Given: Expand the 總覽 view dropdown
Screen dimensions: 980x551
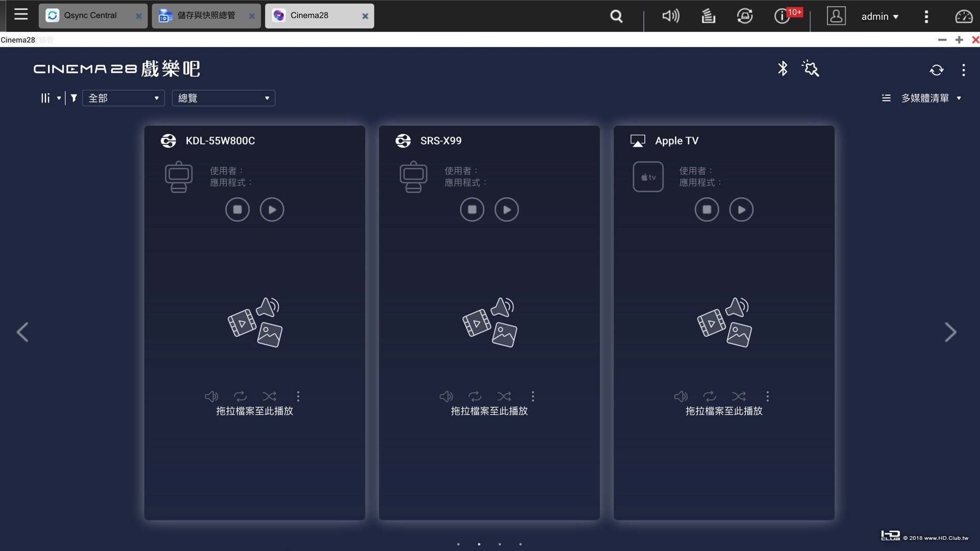Looking at the screenshot, I should tap(224, 98).
